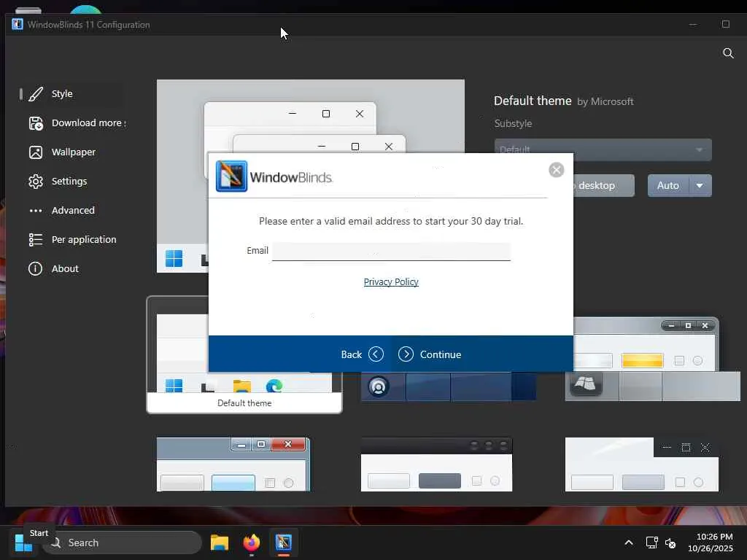Show hidden system tray icons
This screenshot has height=560, width=747.
pos(629,542)
